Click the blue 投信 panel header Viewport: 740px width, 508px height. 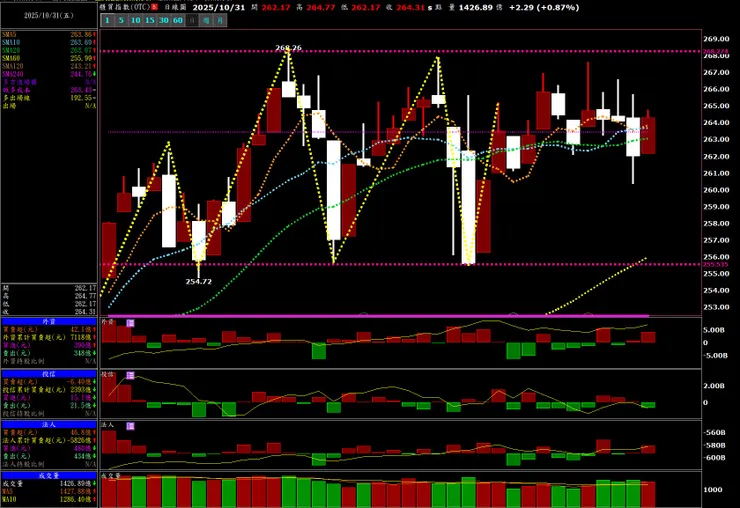pos(49,374)
